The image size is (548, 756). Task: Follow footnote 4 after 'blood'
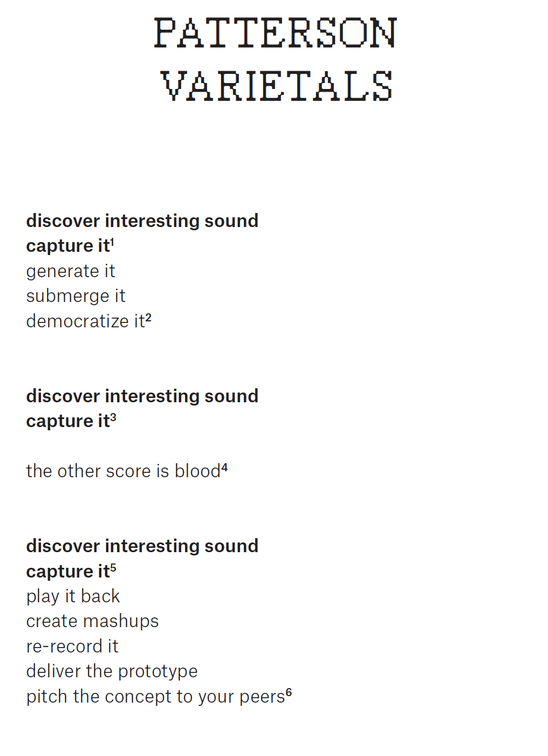(x=224, y=467)
